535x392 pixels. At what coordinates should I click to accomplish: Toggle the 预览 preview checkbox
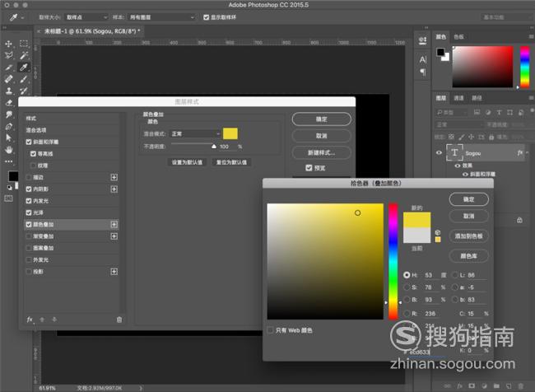(309, 168)
